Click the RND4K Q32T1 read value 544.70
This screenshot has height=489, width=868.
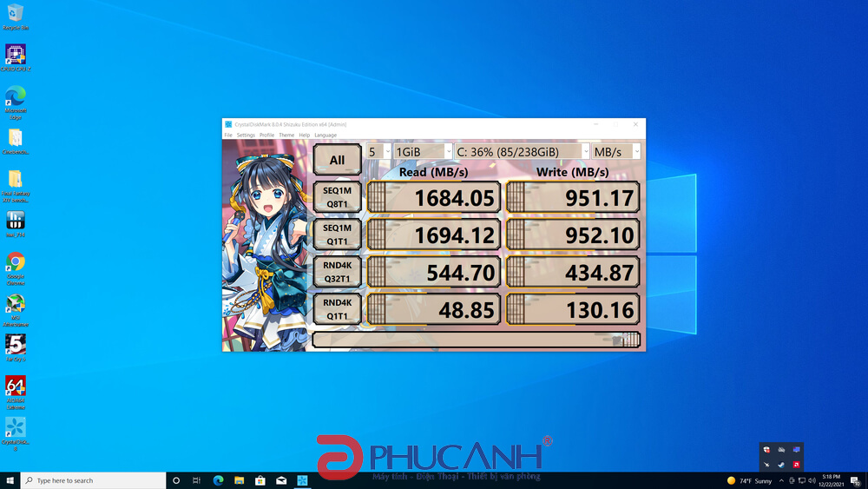(433, 272)
